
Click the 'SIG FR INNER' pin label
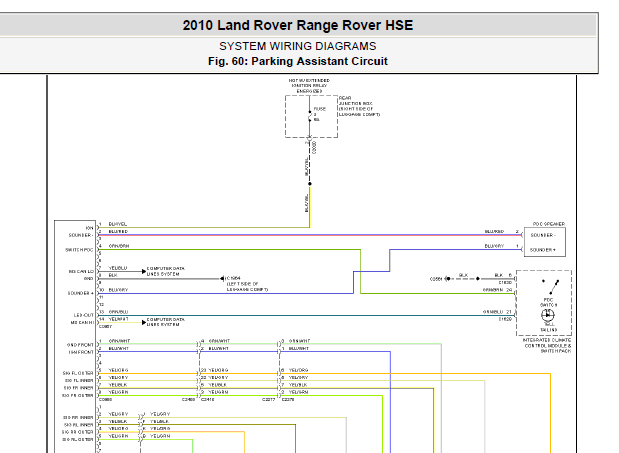click(x=79, y=388)
